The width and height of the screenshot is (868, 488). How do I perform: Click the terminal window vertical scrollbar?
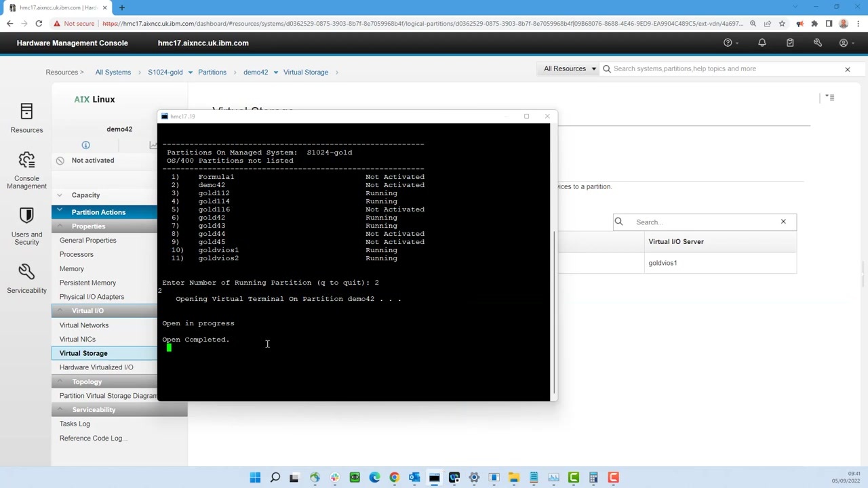(x=555, y=312)
